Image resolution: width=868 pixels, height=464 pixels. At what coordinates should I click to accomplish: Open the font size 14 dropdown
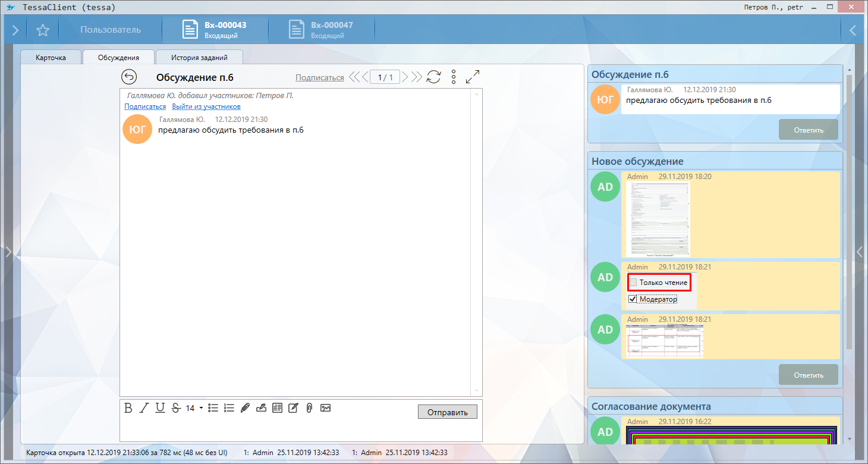(x=200, y=408)
